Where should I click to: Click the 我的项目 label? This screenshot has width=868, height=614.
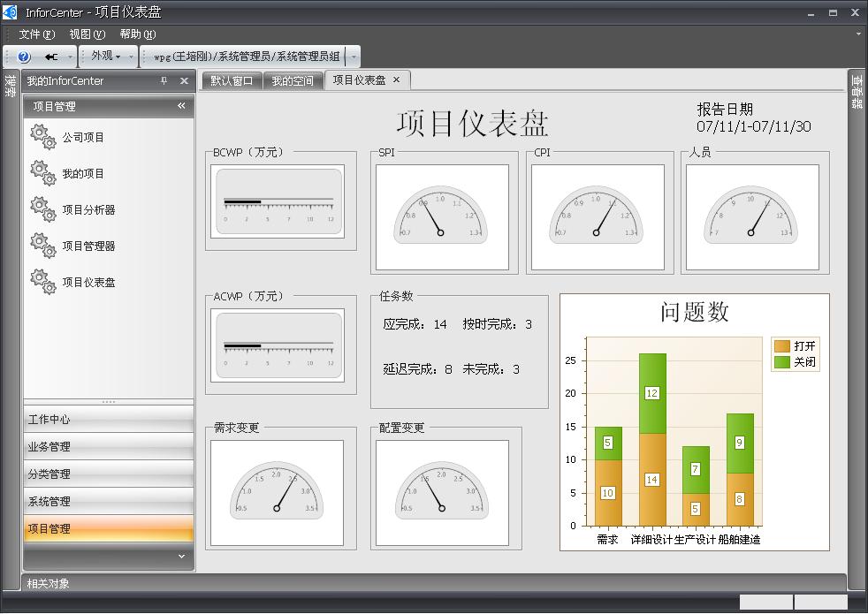click(83, 174)
